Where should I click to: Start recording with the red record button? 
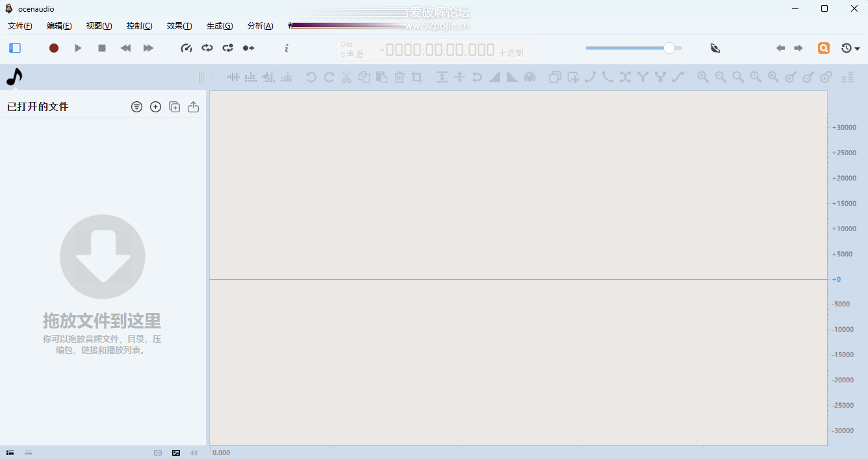point(54,48)
